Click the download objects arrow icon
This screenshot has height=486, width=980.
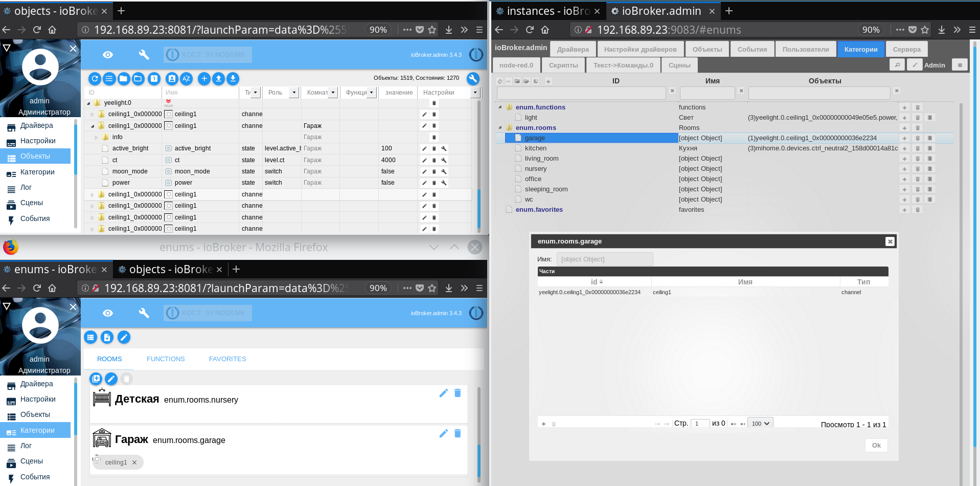click(233, 78)
